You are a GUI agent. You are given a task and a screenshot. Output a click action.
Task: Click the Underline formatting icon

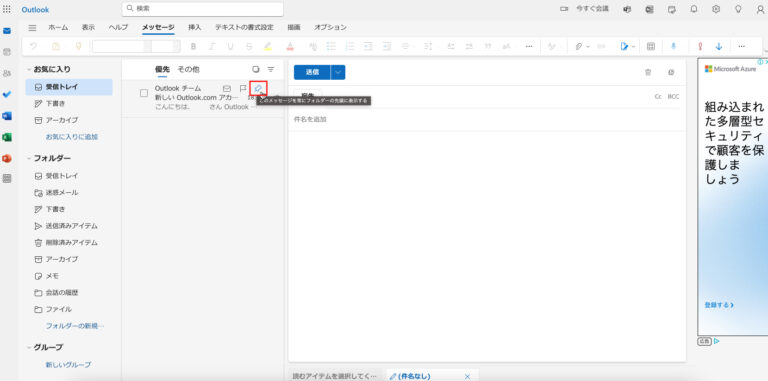point(230,46)
